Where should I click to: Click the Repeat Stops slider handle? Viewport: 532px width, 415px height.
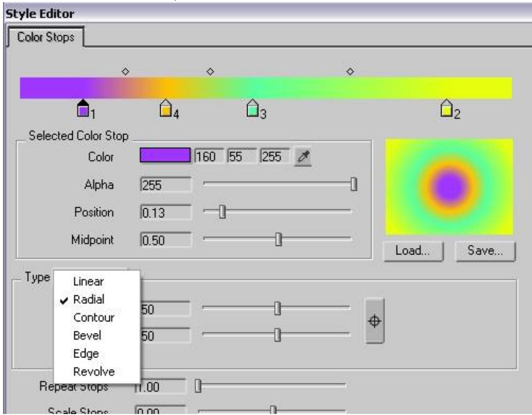point(198,386)
